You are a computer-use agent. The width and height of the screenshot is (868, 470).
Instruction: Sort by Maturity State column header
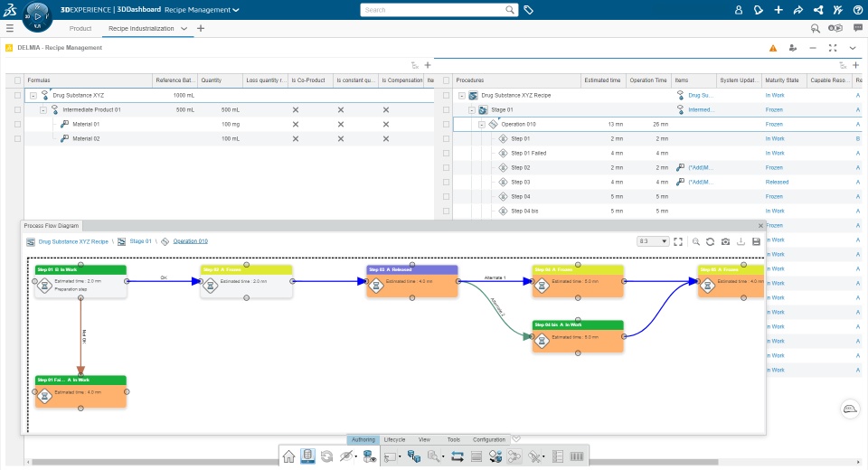[782, 80]
